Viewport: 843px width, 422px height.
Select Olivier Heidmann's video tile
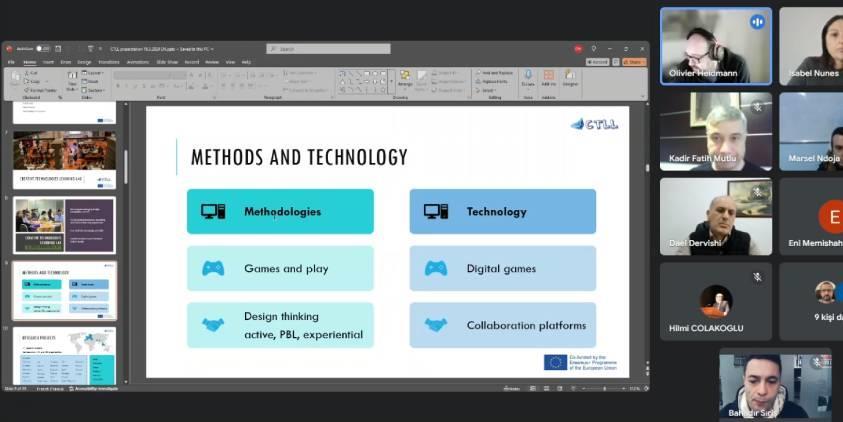pos(715,46)
